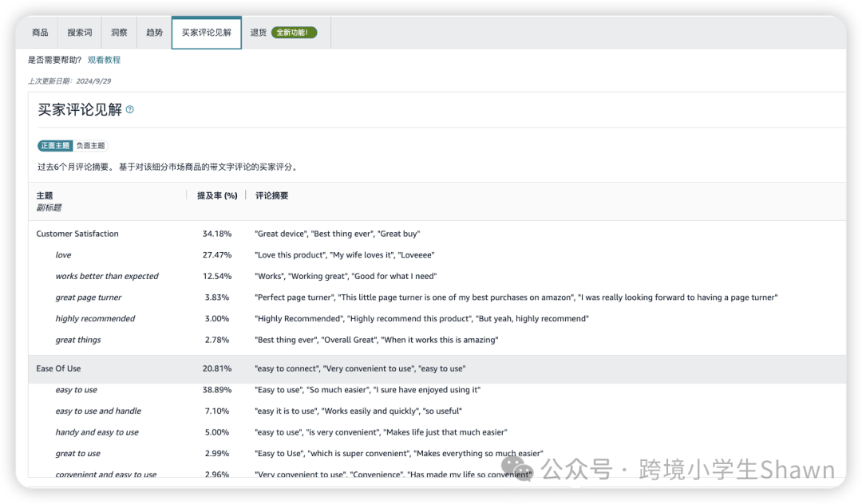Click the "Overall Great" review summary
The width and height of the screenshot is (862, 504).
[349, 340]
